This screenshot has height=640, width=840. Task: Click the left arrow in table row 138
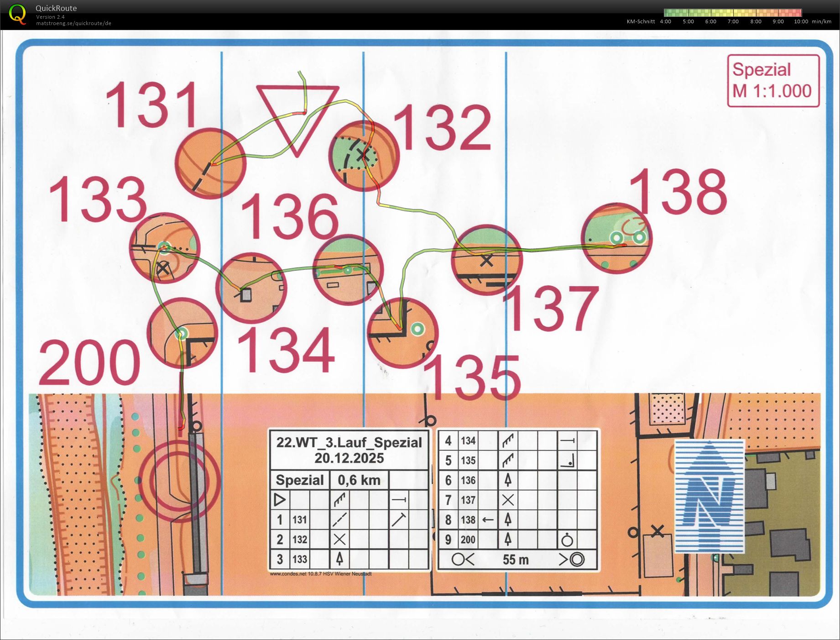488,519
